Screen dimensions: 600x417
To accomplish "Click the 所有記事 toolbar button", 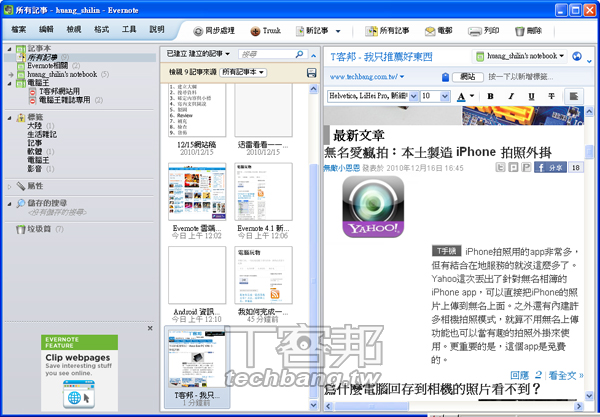I will [387, 31].
